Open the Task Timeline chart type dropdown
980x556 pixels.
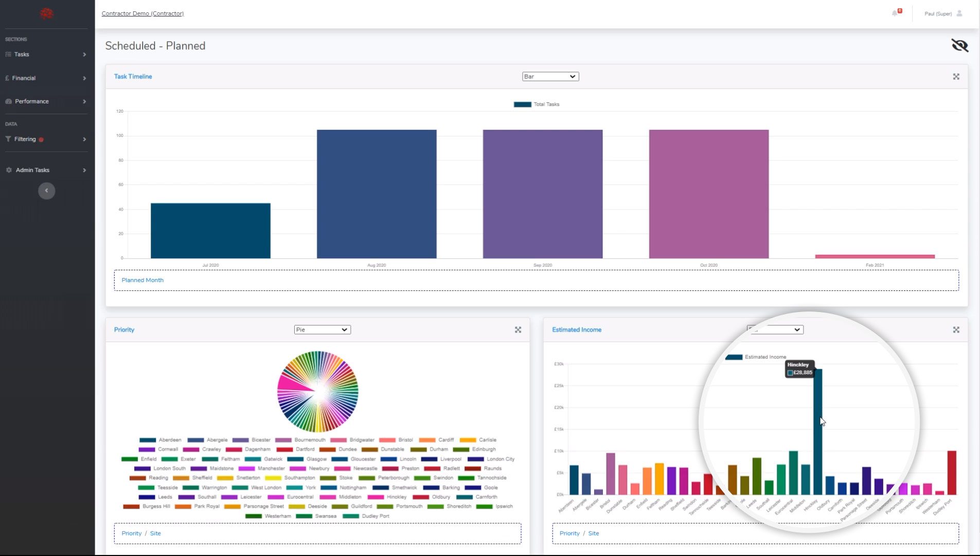tap(550, 77)
